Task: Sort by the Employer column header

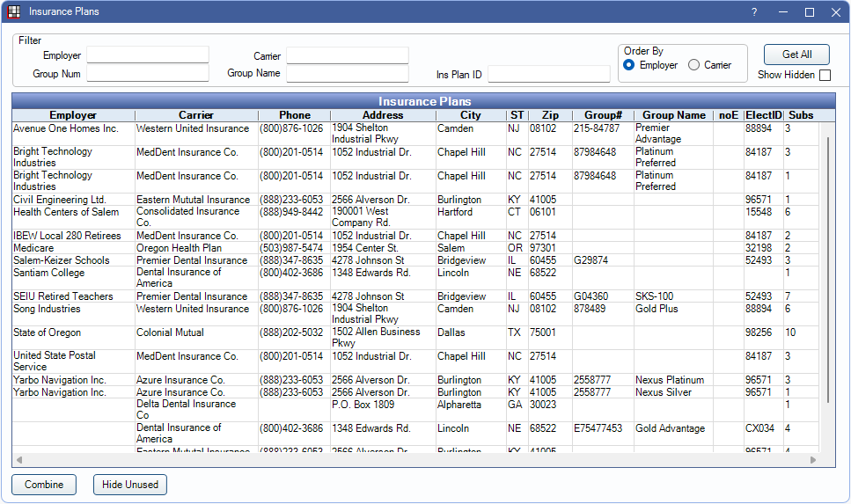Action: [x=73, y=115]
